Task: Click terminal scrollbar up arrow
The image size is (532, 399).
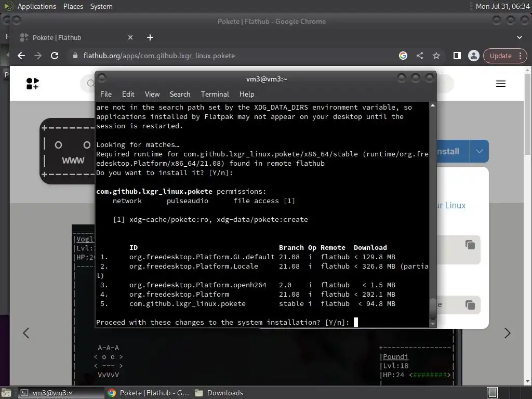Action: (433, 106)
